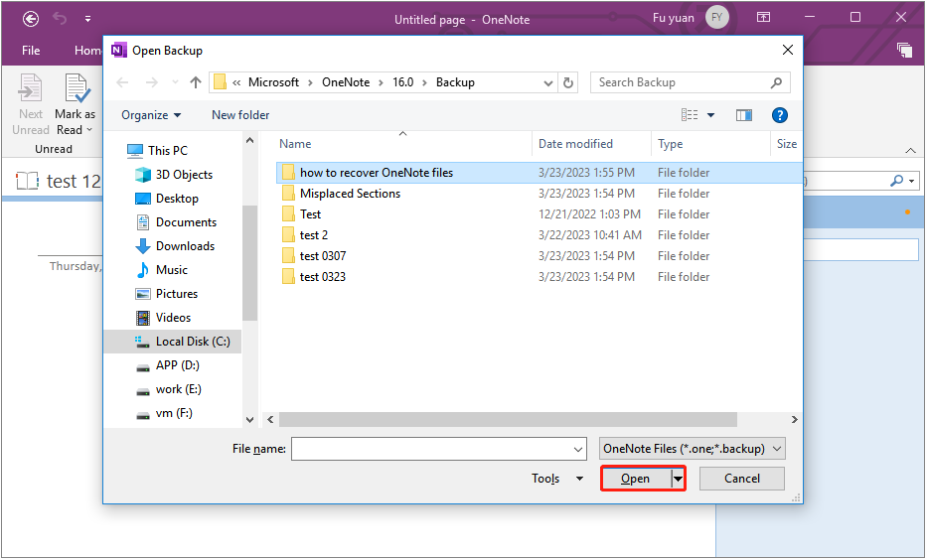Expand the address bar history dropdown
The width and height of the screenshot is (927, 560).
[548, 82]
